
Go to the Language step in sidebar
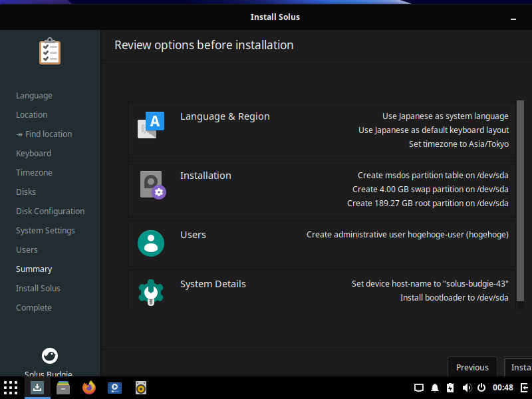click(35, 96)
